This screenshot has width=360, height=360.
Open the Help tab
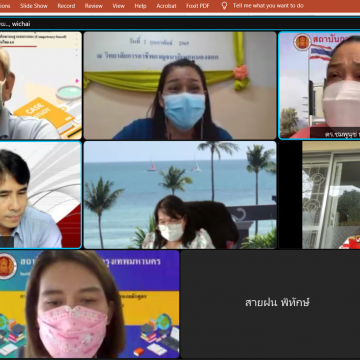point(140,6)
